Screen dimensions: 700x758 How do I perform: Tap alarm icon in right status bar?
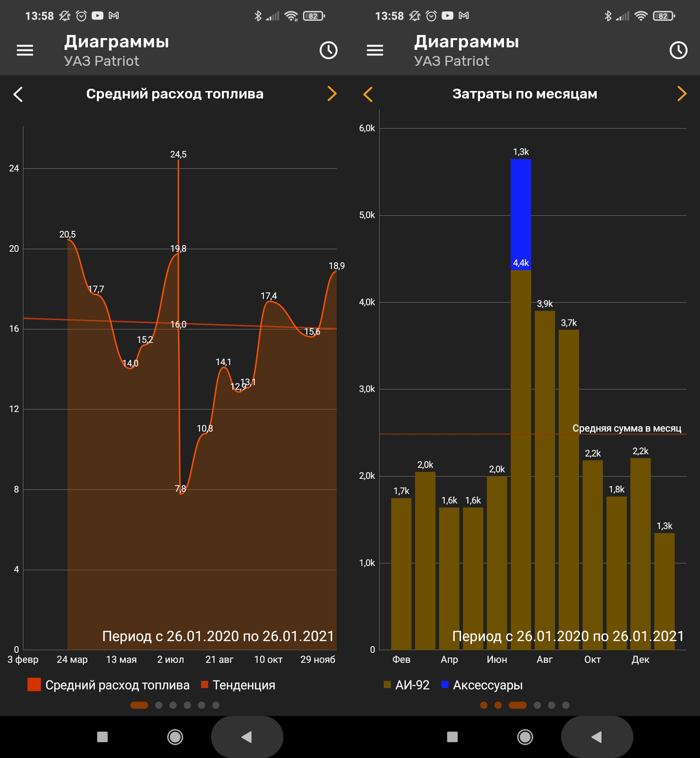click(x=431, y=15)
